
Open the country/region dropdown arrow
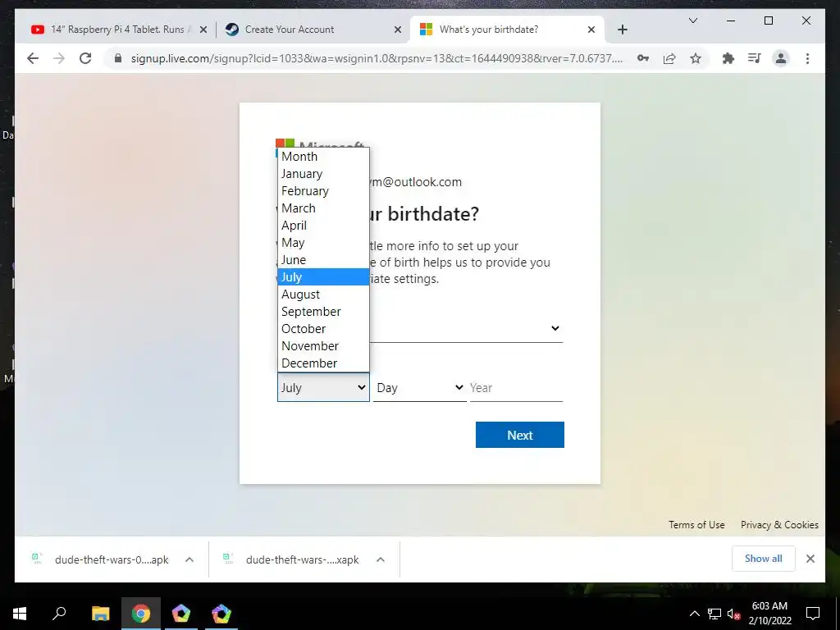tap(555, 328)
